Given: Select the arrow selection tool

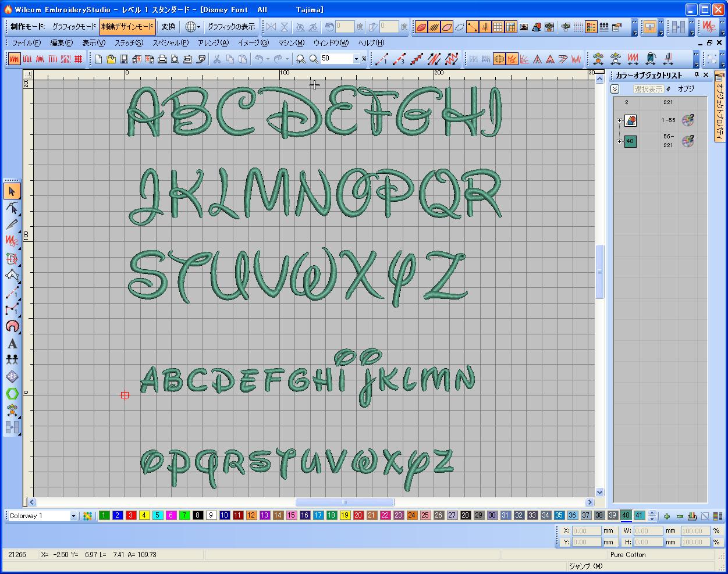Looking at the screenshot, I should pyautogui.click(x=12, y=191).
